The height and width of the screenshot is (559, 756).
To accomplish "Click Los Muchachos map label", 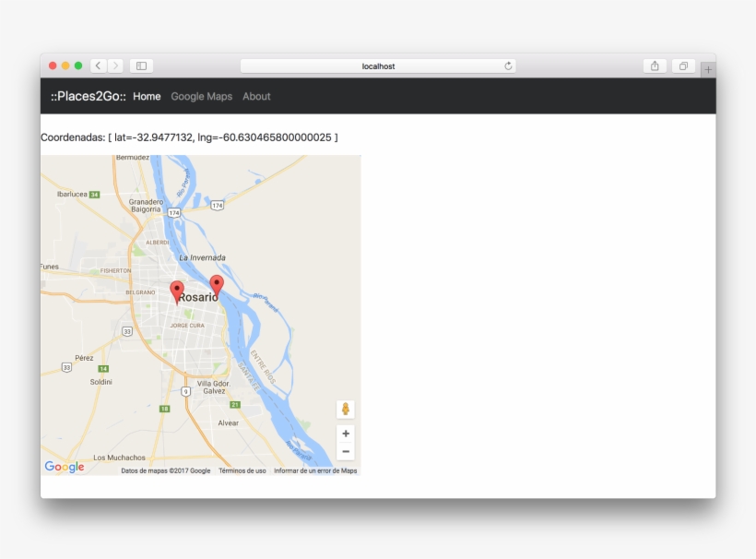I will point(119,458).
